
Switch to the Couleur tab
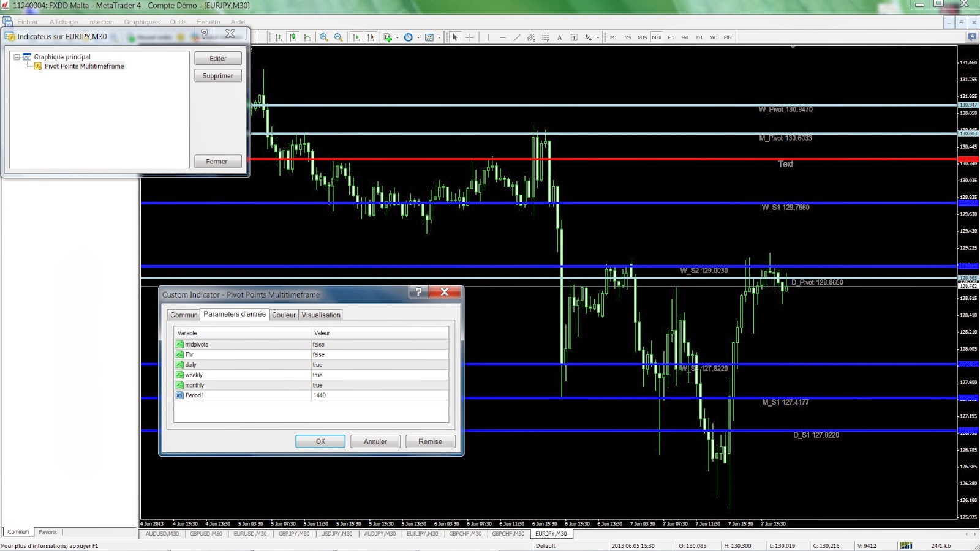284,315
